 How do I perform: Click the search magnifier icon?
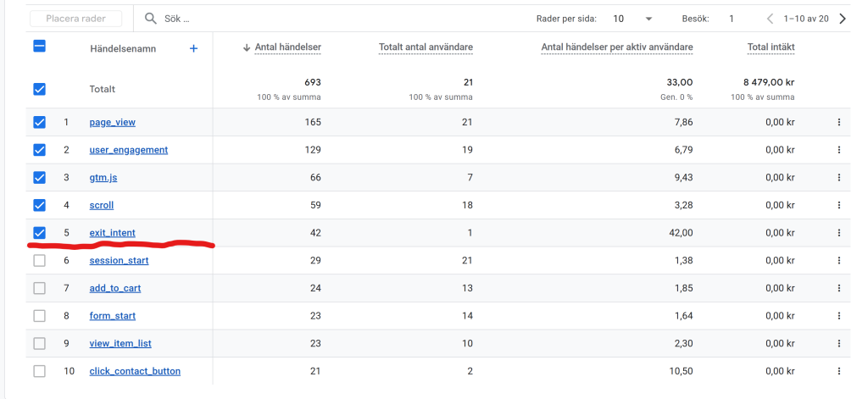[x=151, y=19]
